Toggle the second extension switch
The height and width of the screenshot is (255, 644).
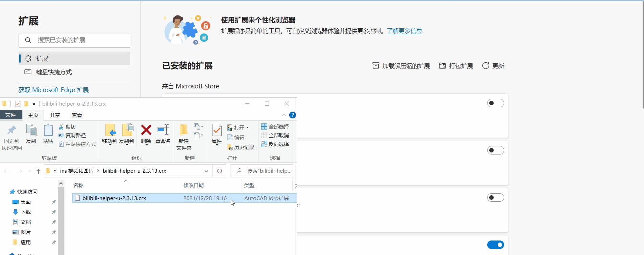pos(496,150)
